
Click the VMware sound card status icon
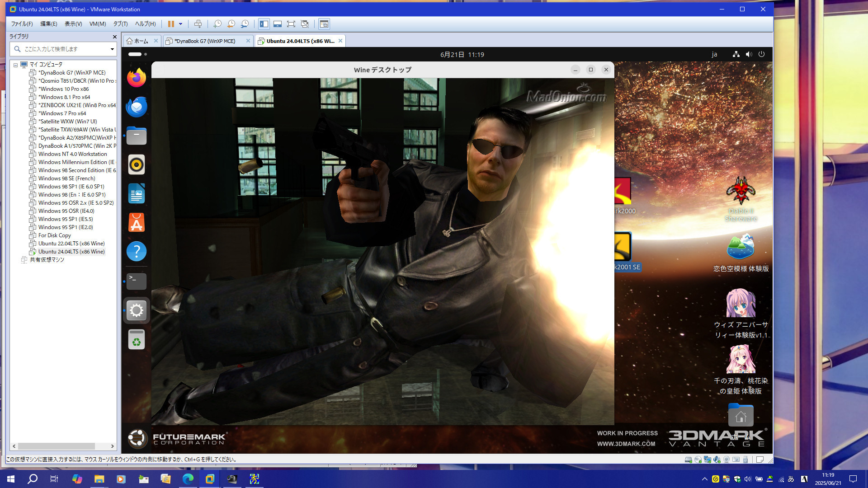tap(717, 460)
